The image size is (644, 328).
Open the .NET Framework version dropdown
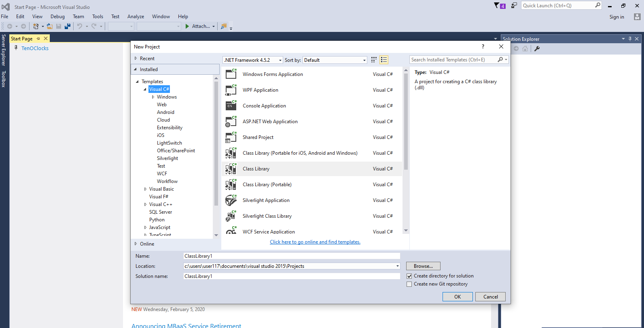pos(253,60)
